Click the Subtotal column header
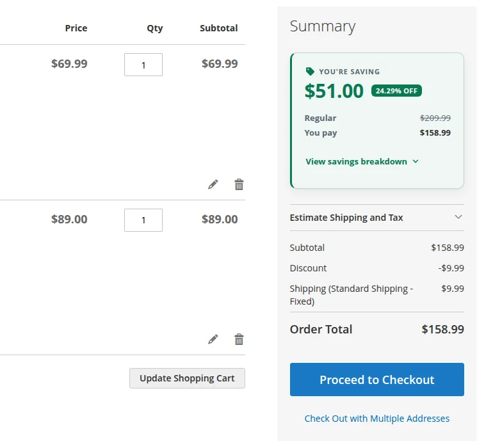This screenshot has width=493, height=448. click(219, 28)
